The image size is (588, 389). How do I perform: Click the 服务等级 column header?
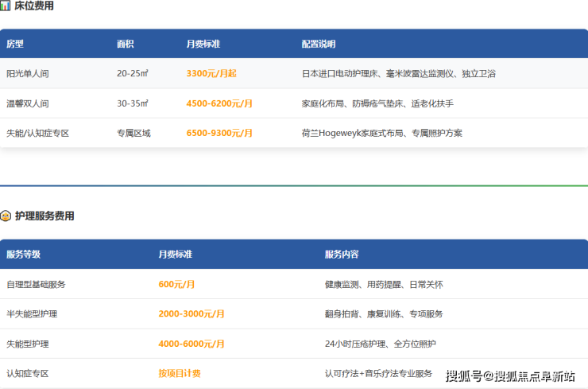[x=23, y=255]
